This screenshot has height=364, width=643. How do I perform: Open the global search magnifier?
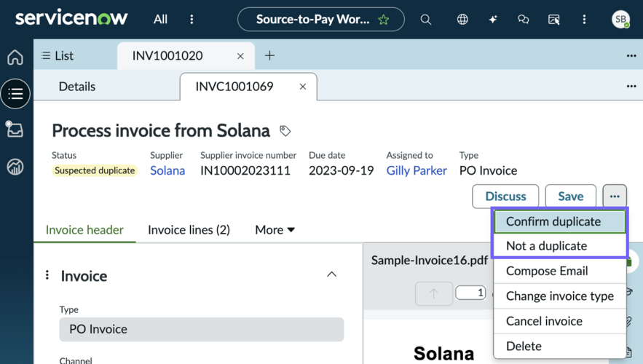(426, 19)
